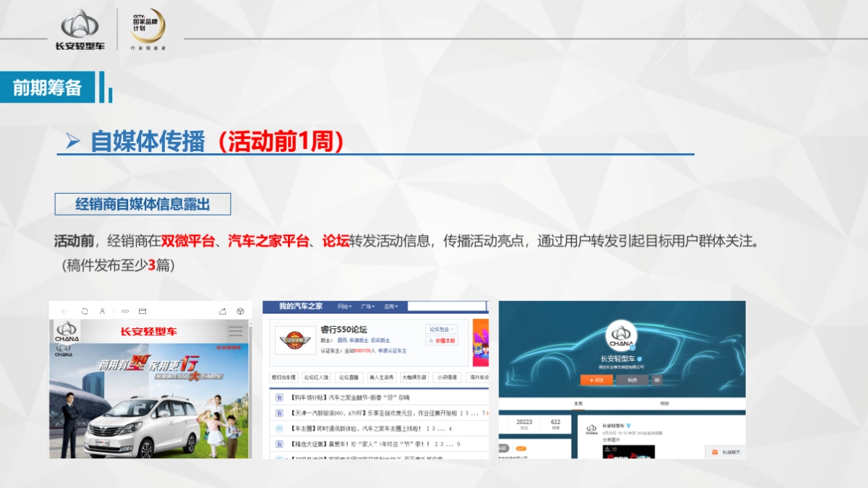Expand the 广场 dropdown menu
868x488 pixels.
pyautogui.click(x=367, y=306)
